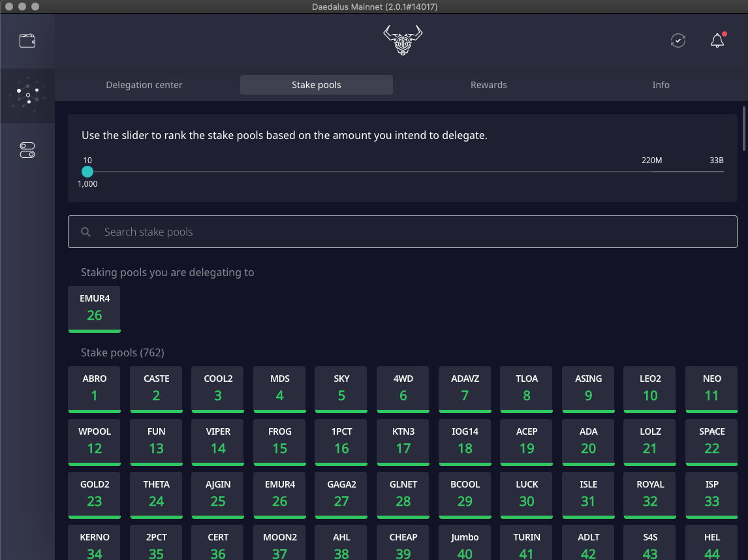Select the WPOOL stake pool tile
The image size is (748, 560).
pyautogui.click(x=95, y=442)
